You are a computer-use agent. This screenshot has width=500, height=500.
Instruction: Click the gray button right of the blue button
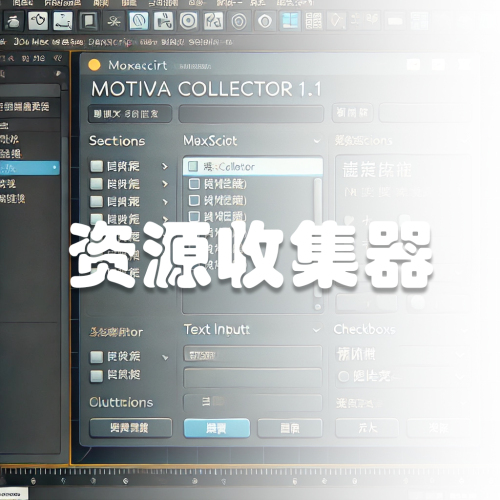tap(290, 428)
